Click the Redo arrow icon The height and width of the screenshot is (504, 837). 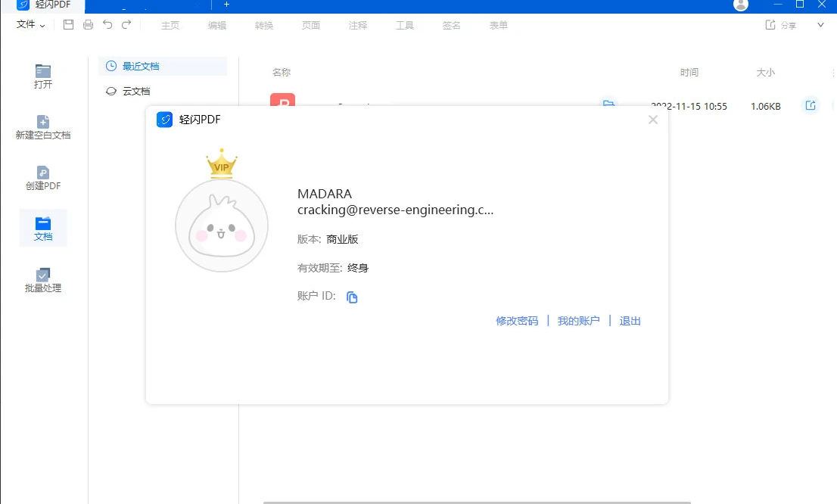[126, 24]
